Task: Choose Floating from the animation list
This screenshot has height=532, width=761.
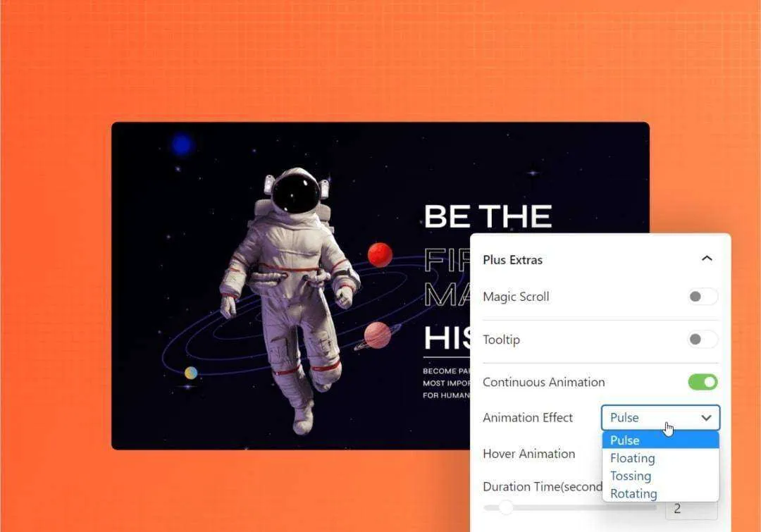Action: click(x=633, y=459)
